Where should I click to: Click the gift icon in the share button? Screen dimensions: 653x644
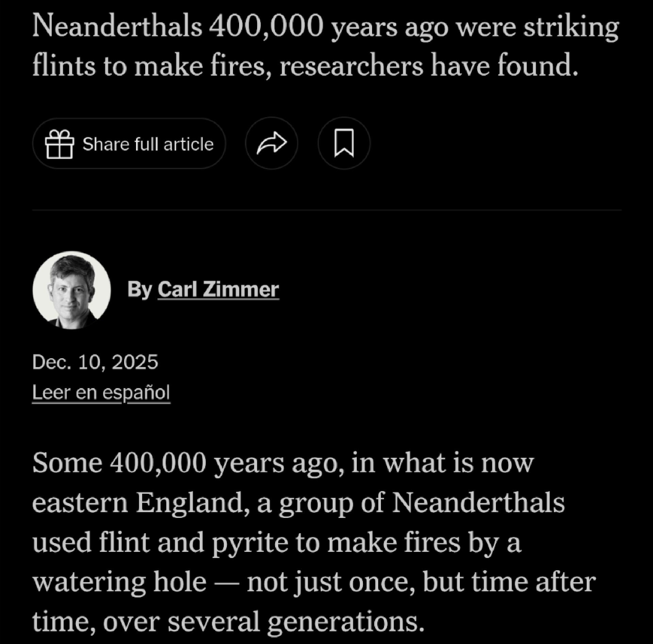[x=60, y=144]
